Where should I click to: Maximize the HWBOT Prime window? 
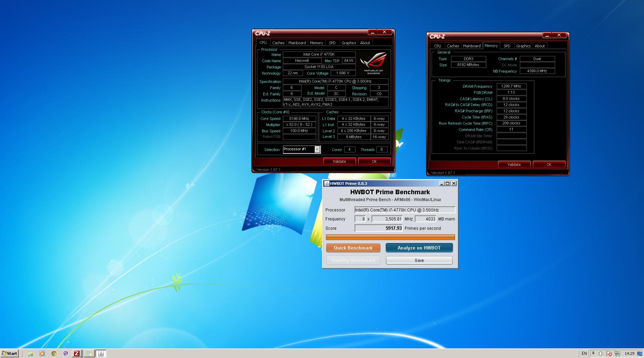coord(448,183)
